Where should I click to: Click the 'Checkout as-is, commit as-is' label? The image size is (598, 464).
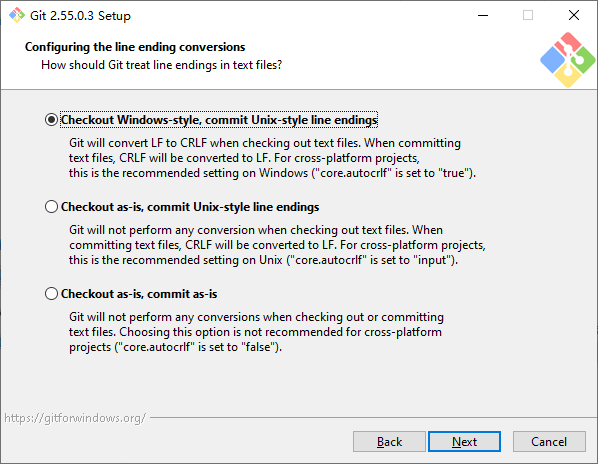(139, 294)
